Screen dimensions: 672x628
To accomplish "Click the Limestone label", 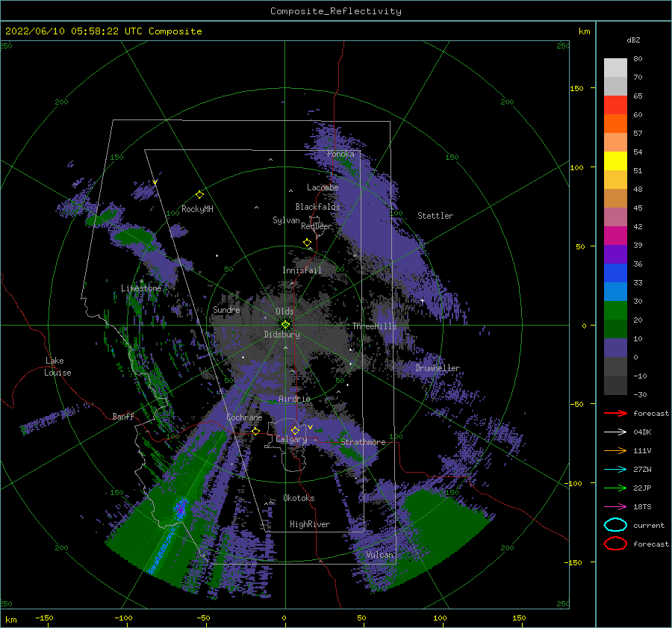I will pos(141,288).
